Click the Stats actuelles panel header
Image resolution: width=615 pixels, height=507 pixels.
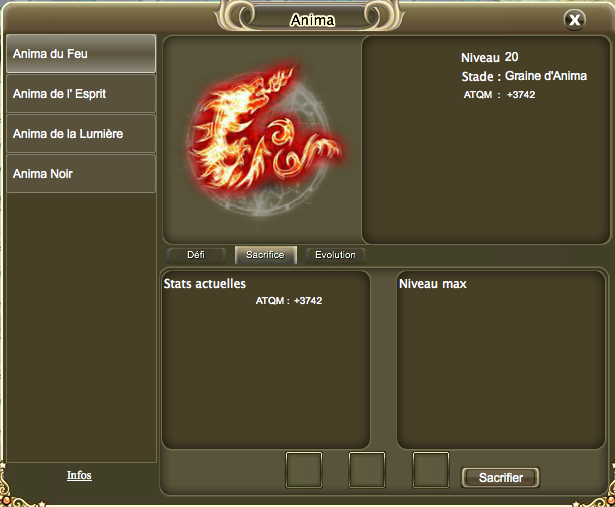pyautogui.click(x=205, y=283)
